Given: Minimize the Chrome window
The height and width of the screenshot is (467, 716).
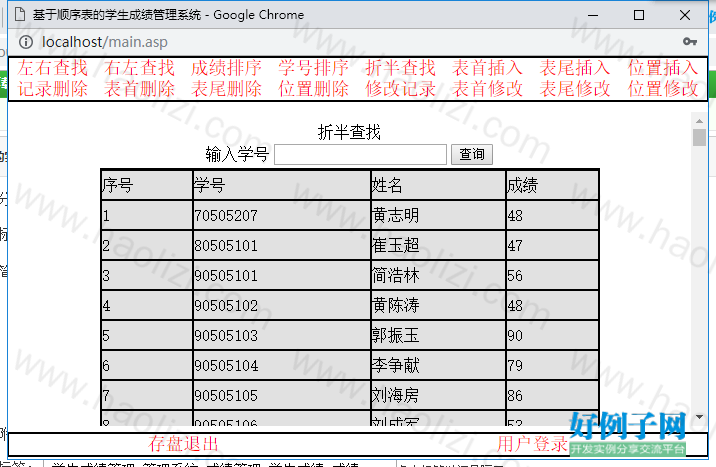Looking at the screenshot, I should (x=593, y=15).
